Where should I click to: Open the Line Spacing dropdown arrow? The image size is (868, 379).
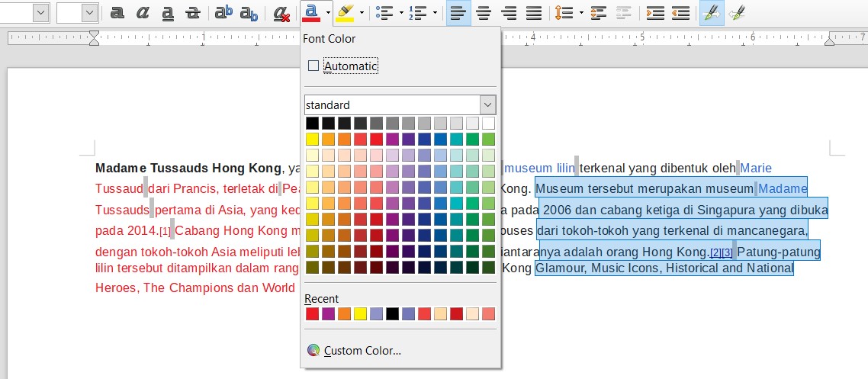coord(581,13)
